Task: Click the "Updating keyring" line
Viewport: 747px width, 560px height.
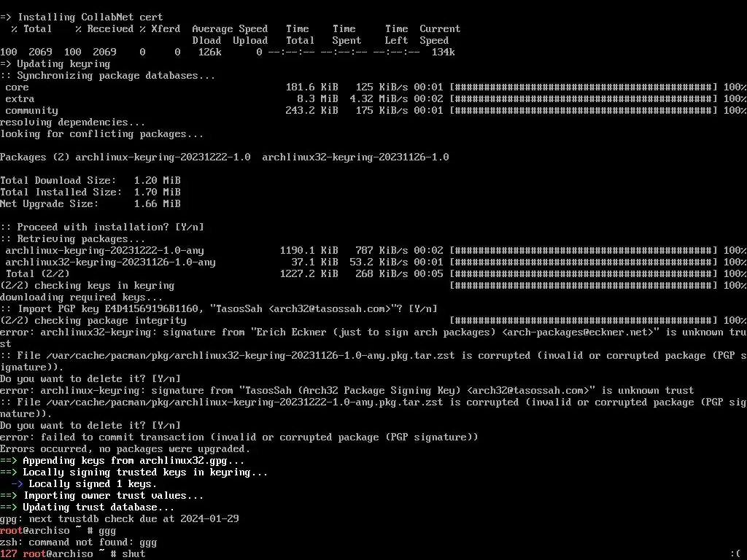Action: pyautogui.click(x=55, y=64)
